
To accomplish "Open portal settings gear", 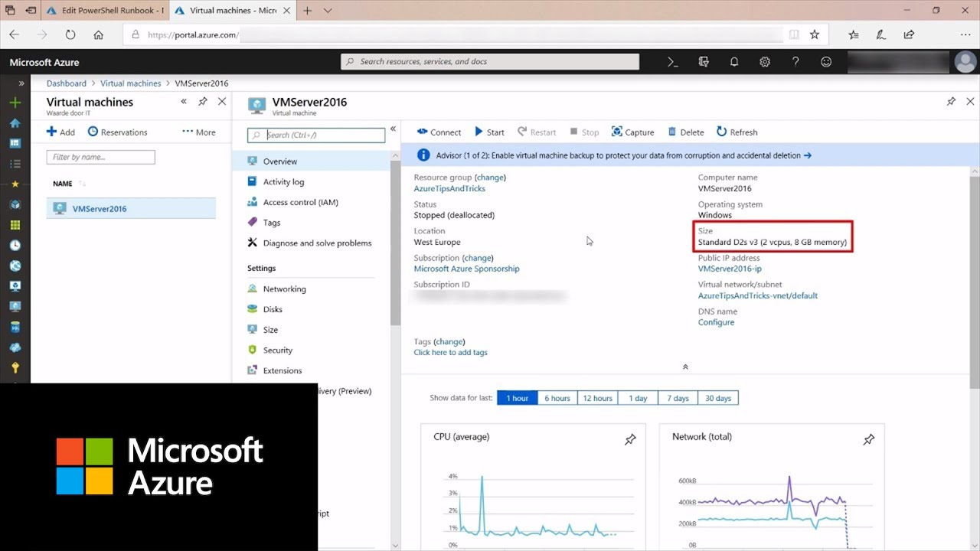I will pos(765,62).
